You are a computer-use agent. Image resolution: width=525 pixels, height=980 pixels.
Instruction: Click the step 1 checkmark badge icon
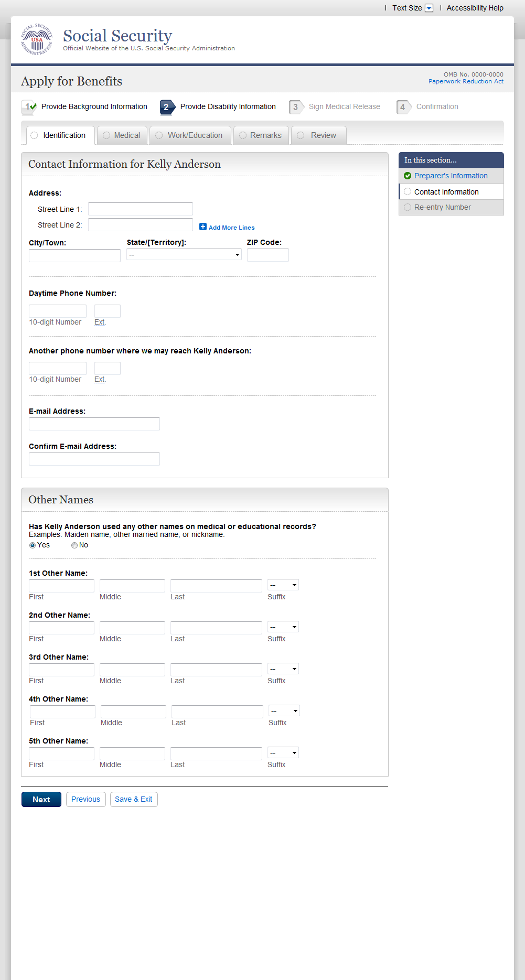point(29,107)
